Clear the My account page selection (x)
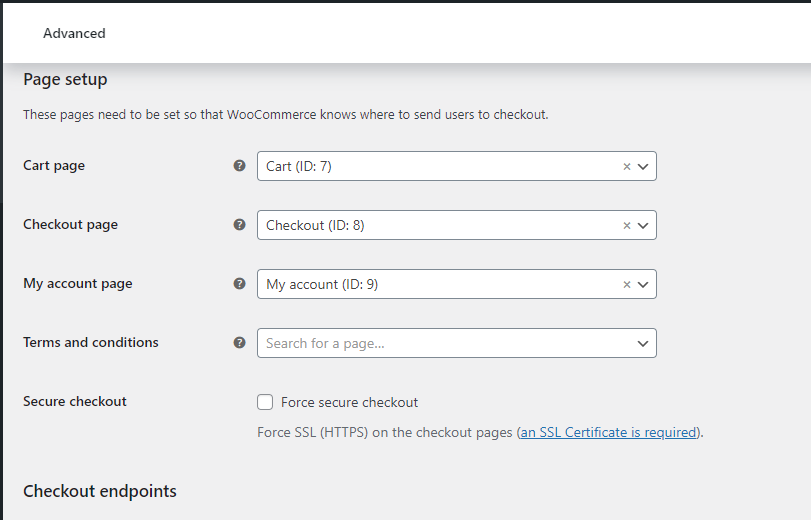Screen dimensions: 811x520 pyautogui.click(x=627, y=285)
